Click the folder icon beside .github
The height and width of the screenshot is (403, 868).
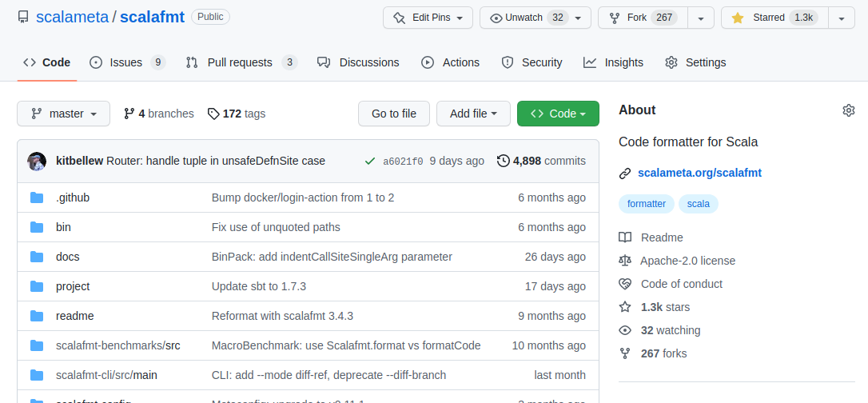tap(37, 198)
